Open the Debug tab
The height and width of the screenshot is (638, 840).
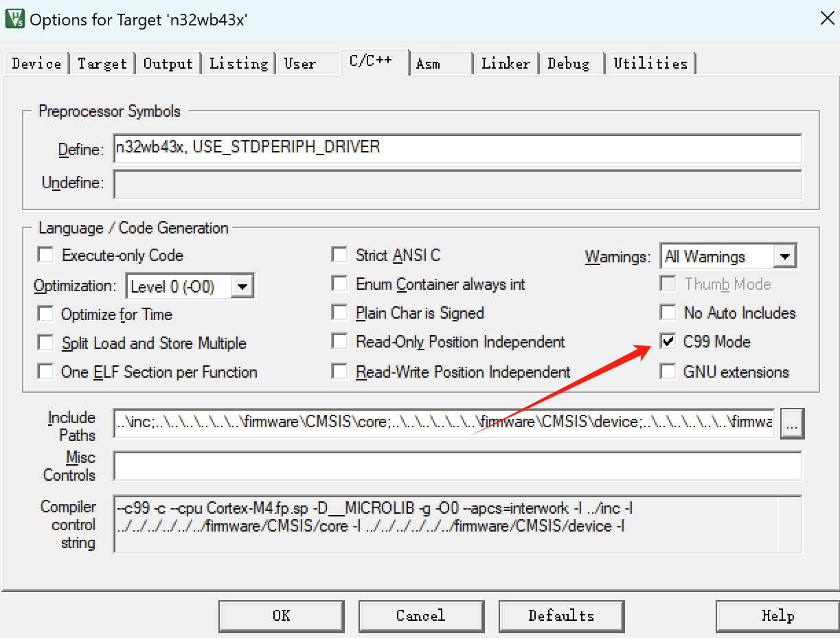pos(569,64)
